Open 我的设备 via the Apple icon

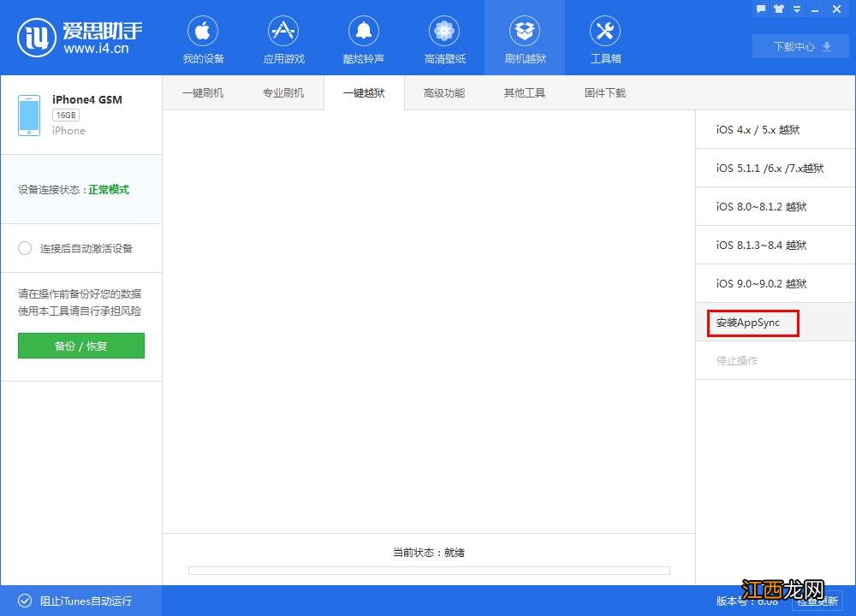pos(203,31)
